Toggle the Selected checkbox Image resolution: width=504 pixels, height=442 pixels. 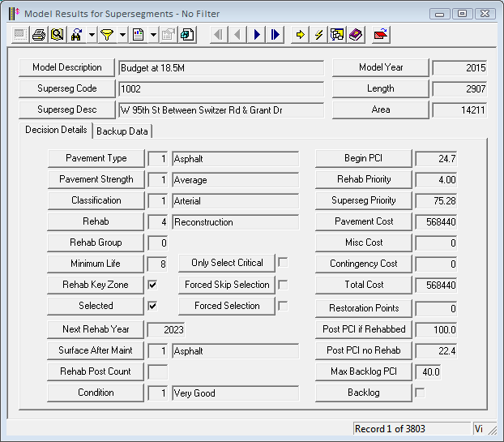coord(152,306)
